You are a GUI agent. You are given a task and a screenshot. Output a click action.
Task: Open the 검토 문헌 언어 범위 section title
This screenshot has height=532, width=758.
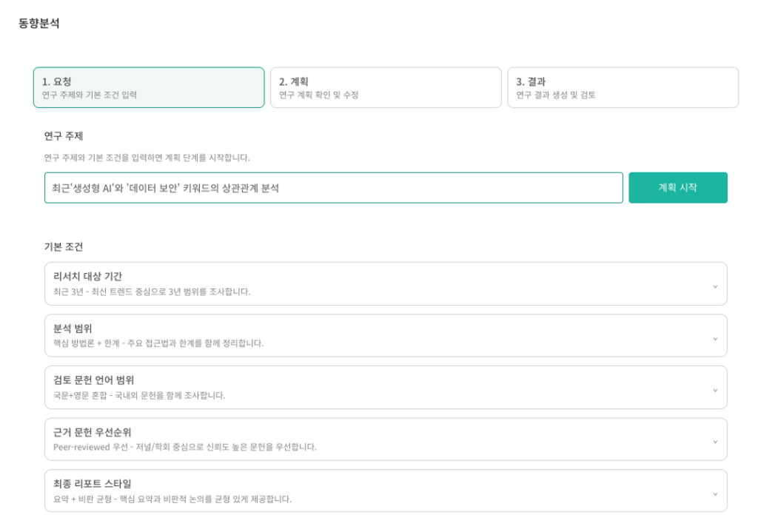pos(93,380)
